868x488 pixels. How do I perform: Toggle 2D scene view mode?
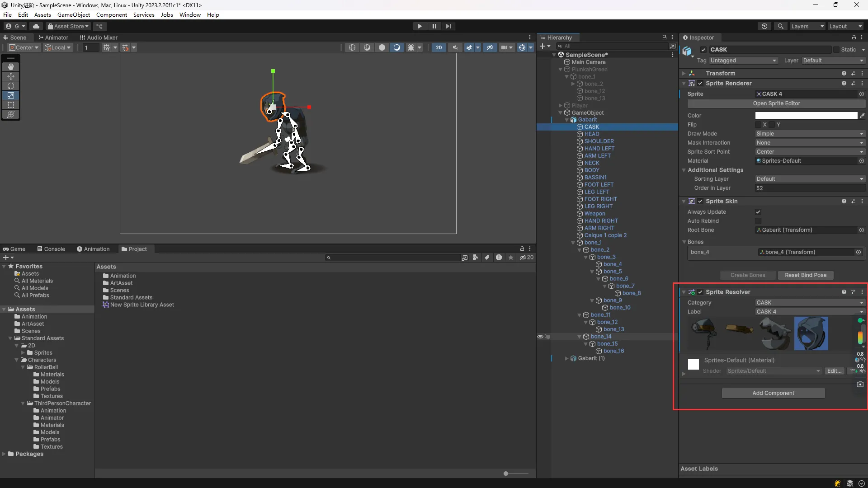coord(439,47)
